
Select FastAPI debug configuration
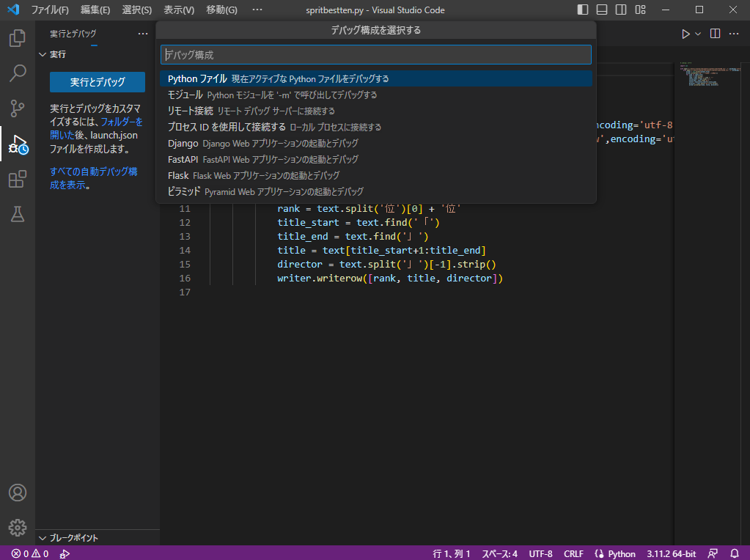[376, 159]
